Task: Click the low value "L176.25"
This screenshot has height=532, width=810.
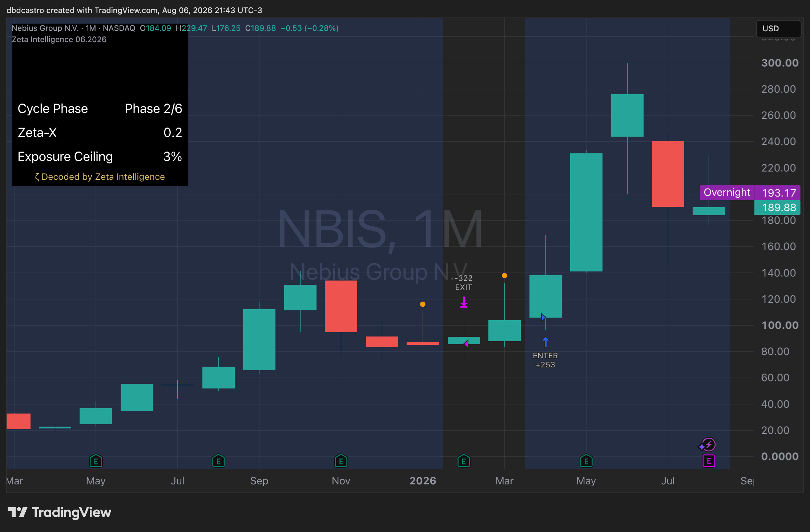Action: coord(226,28)
